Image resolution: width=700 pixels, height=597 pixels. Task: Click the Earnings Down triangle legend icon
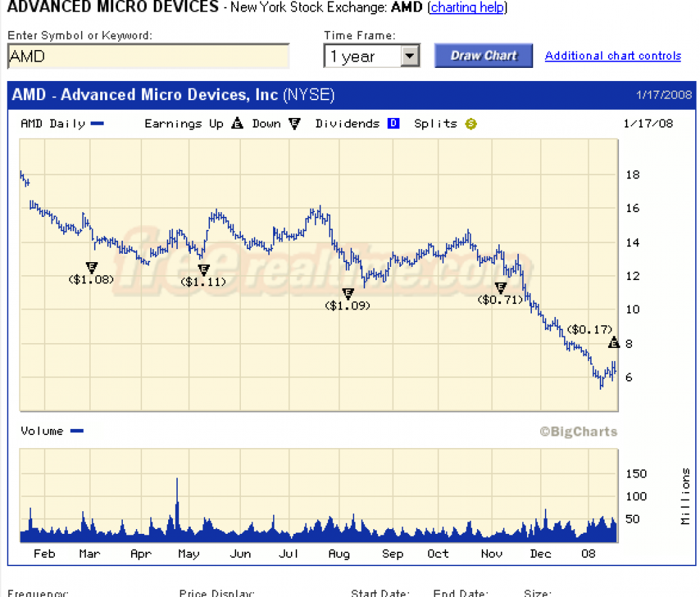[294, 124]
